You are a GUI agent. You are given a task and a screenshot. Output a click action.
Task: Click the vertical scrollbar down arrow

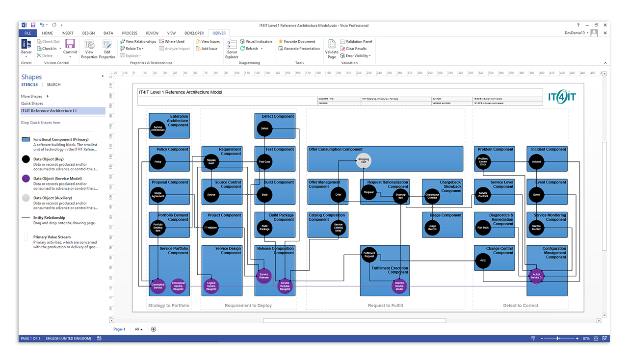pyautogui.click(x=604, y=315)
